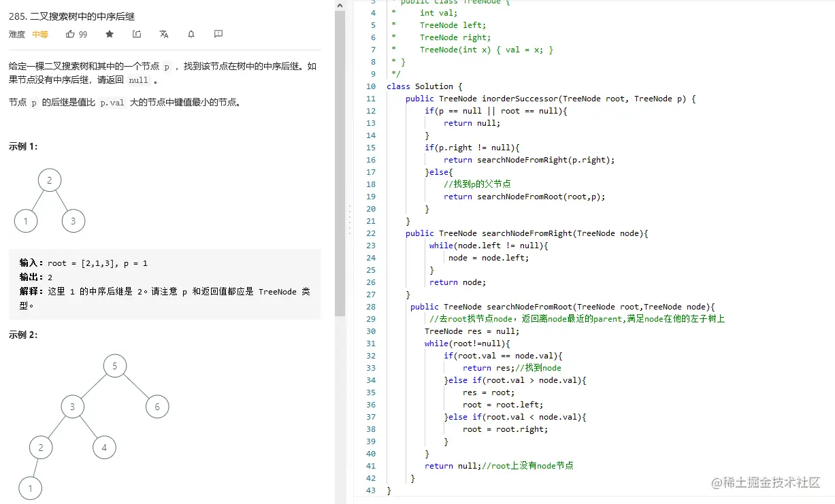The height and width of the screenshot is (504, 835).
Task: Click the 中等 difficulty label
Action: tap(40, 34)
